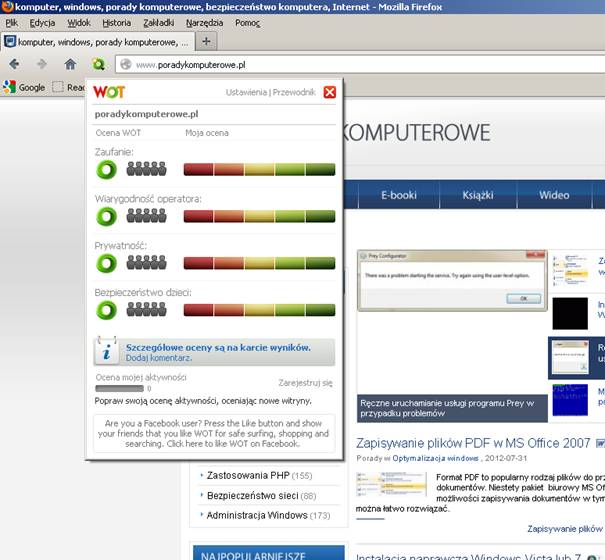
Task: Click the Bezpieczeństwo dzieci green circle
Action: point(106,310)
